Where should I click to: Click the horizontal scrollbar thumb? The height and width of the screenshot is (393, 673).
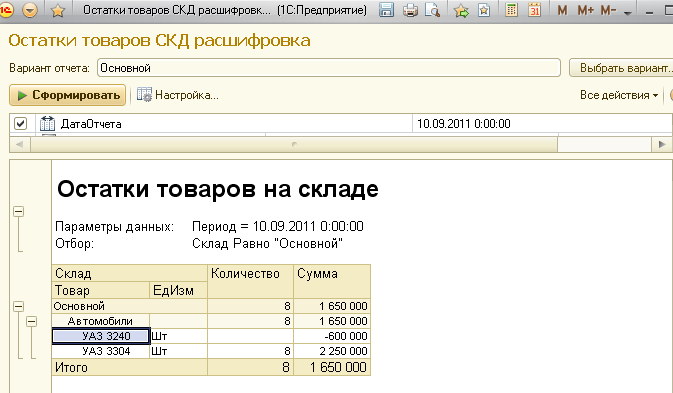point(294,145)
